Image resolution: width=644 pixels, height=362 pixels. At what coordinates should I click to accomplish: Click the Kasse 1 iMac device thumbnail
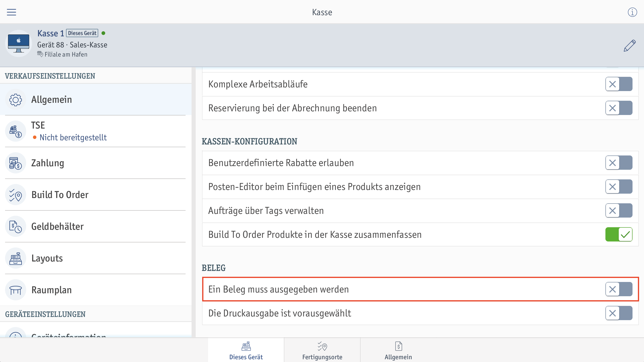point(19,43)
